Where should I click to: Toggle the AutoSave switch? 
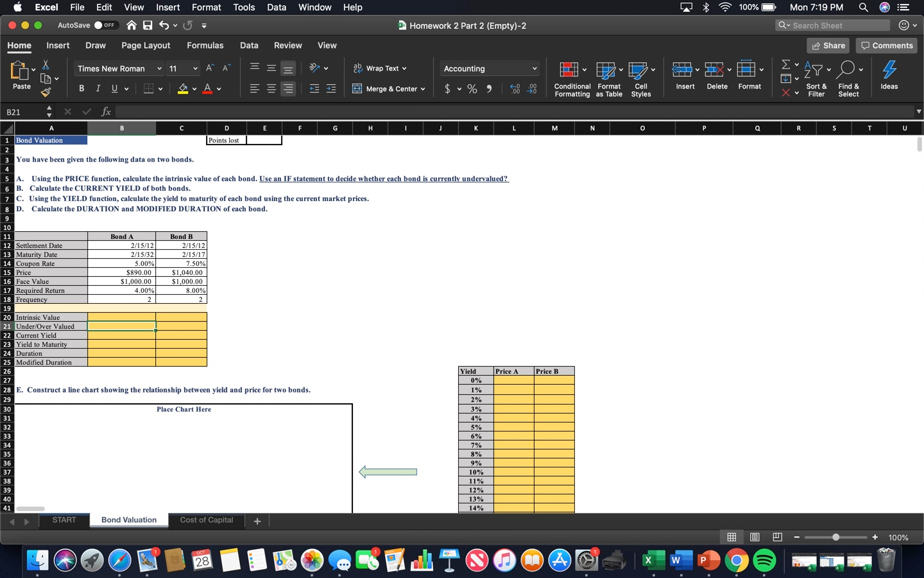(x=107, y=25)
